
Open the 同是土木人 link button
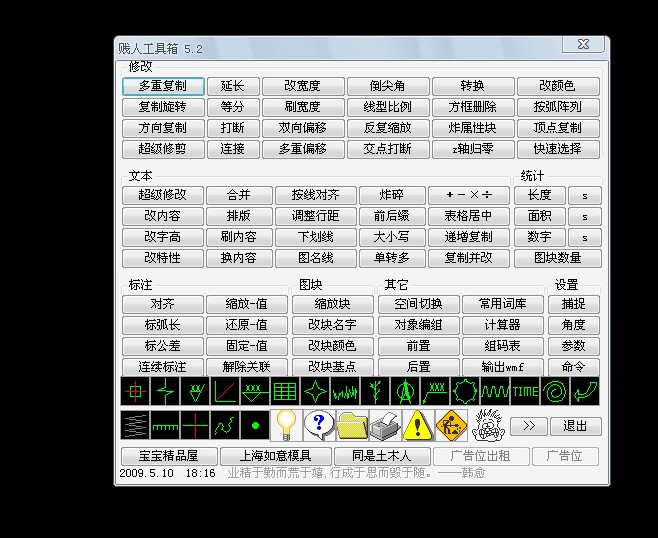click(382, 456)
